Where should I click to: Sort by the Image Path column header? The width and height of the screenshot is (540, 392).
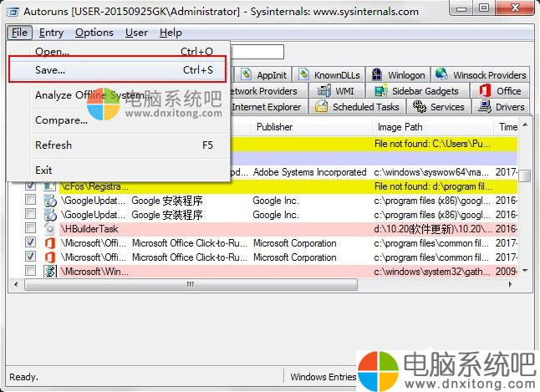tap(433, 127)
